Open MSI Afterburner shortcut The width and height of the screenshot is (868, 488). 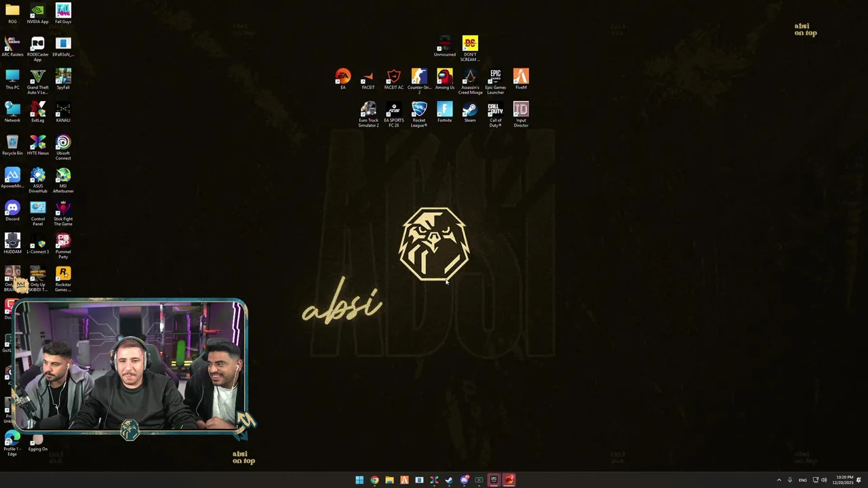coord(63,180)
